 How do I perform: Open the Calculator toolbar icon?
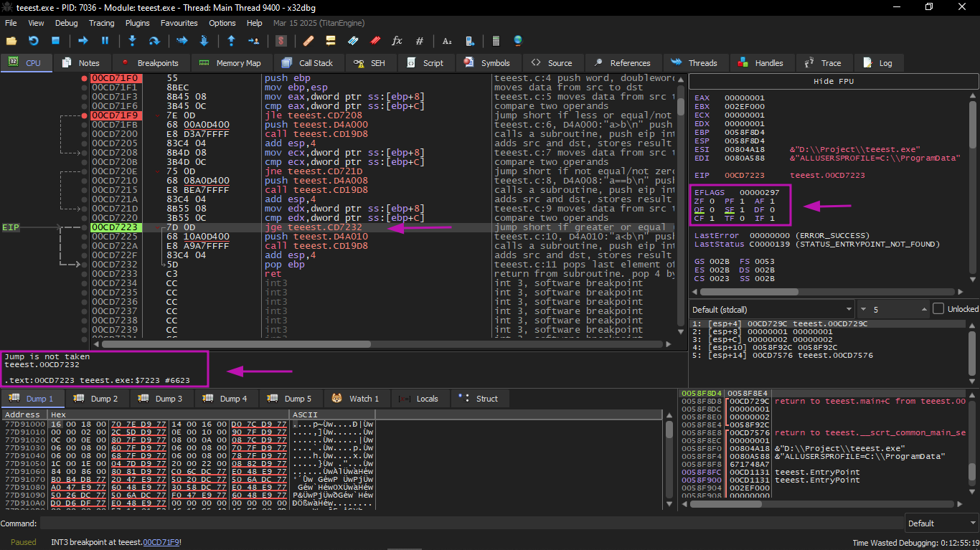pyautogui.click(x=495, y=41)
